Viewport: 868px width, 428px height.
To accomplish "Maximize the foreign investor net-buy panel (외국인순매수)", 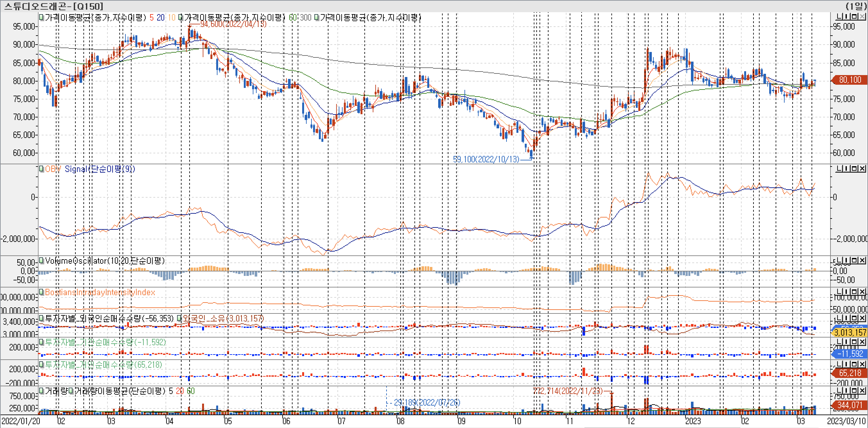I will (x=855, y=318).
